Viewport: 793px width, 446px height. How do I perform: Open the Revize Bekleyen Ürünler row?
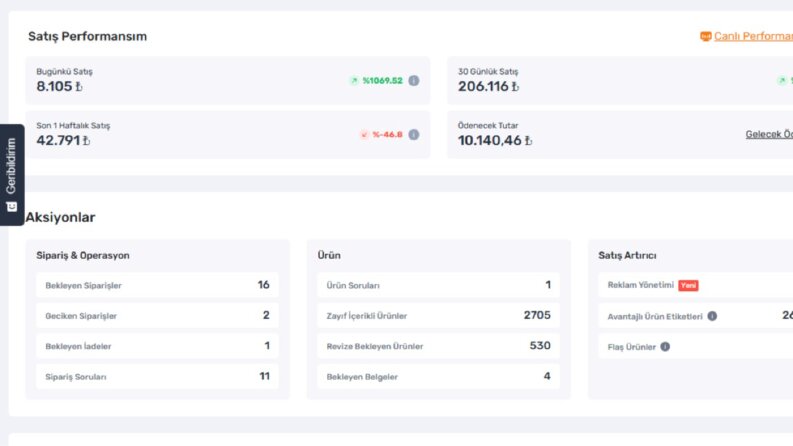pos(438,346)
